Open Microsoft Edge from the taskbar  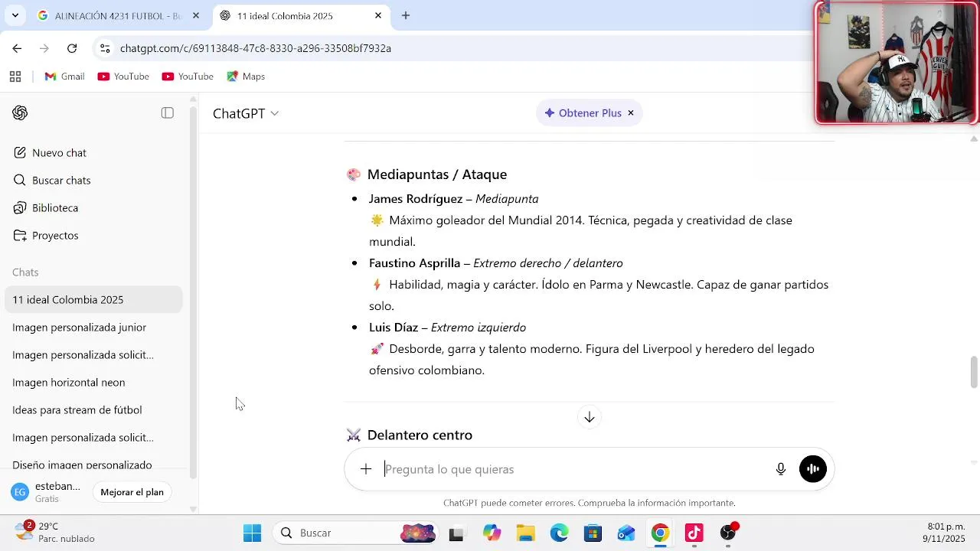coord(559,533)
